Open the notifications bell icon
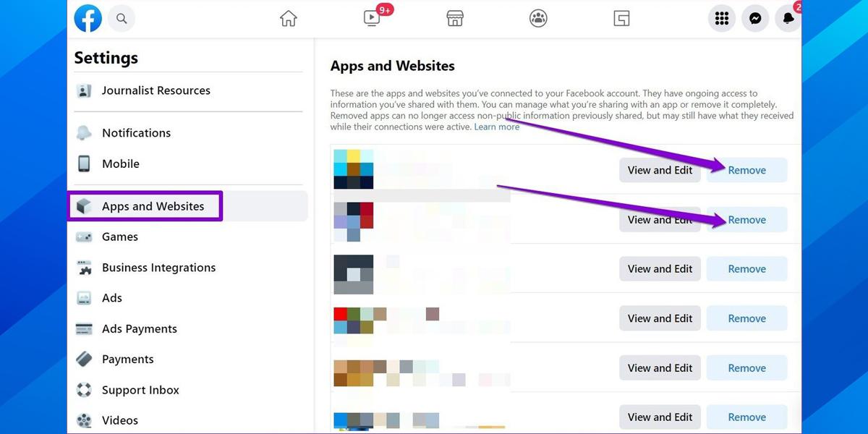 (788, 19)
